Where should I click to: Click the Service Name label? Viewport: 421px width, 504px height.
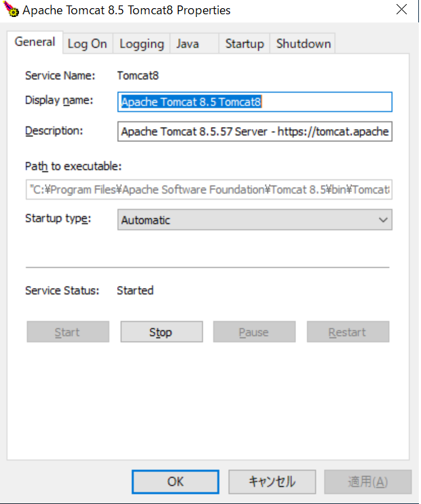coord(60,76)
